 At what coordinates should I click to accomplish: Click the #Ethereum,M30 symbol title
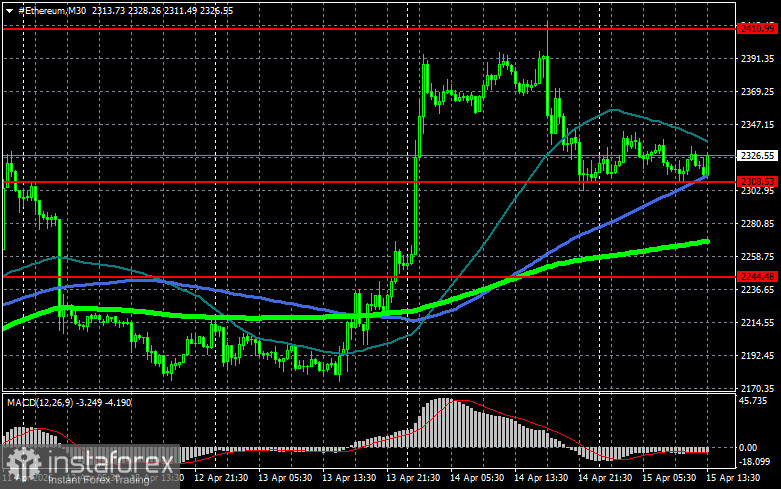pyautogui.click(x=52, y=10)
